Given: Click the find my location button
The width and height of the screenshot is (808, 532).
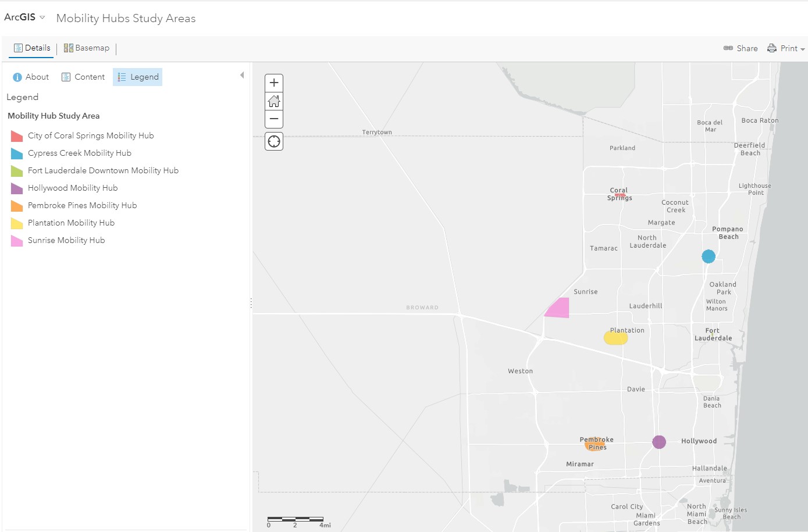Looking at the screenshot, I should click(274, 141).
